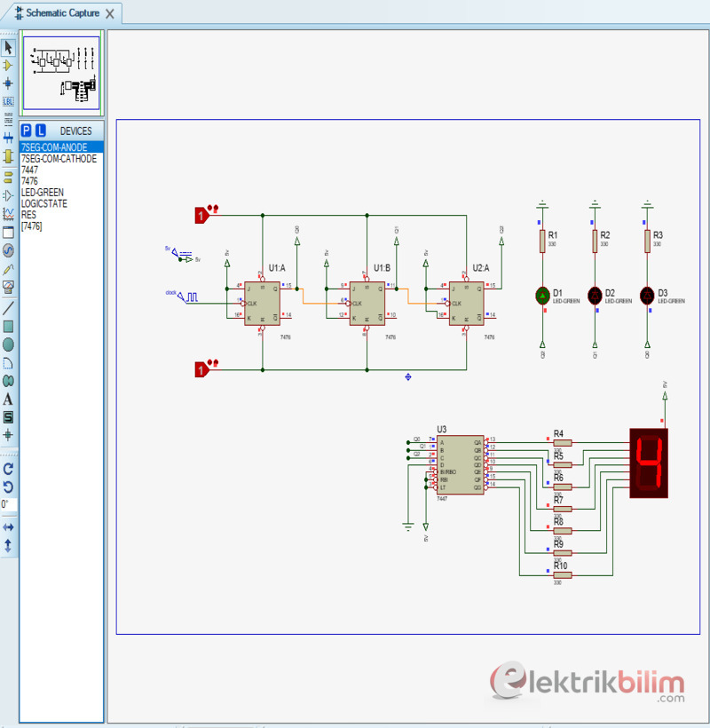
Task: Choose the 2D Graphics Text tool
Action: pyautogui.click(x=9, y=399)
